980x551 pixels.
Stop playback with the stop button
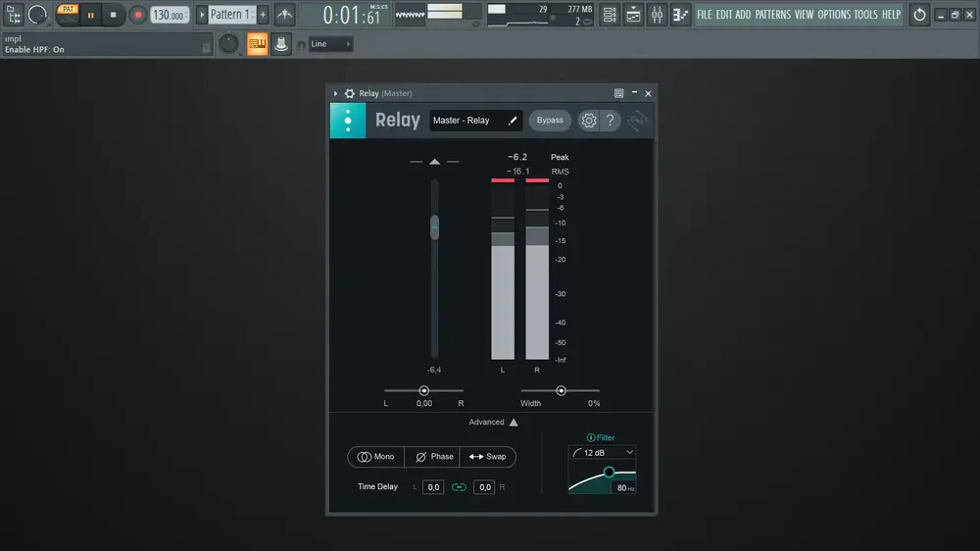tap(113, 15)
